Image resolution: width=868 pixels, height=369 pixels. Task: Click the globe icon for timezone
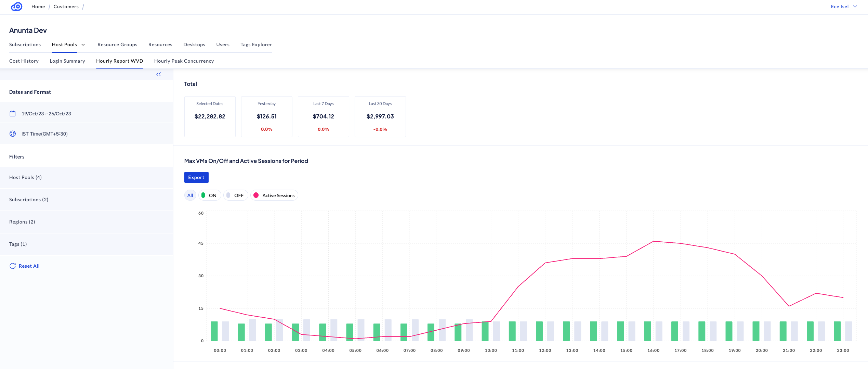(x=13, y=134)
